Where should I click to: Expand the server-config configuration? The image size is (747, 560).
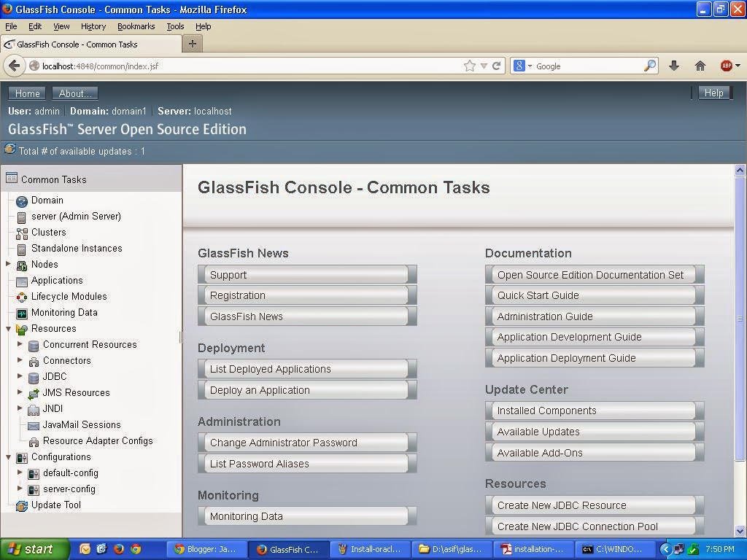click(20, 489)
